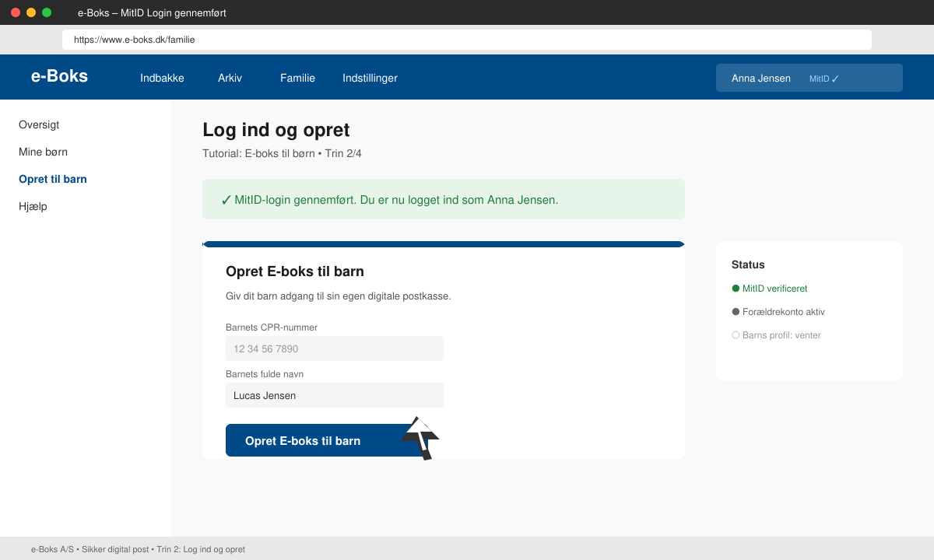Click the Log ind og opret heading
Screen dimensions: 934x560
click(x=276, y=130)
